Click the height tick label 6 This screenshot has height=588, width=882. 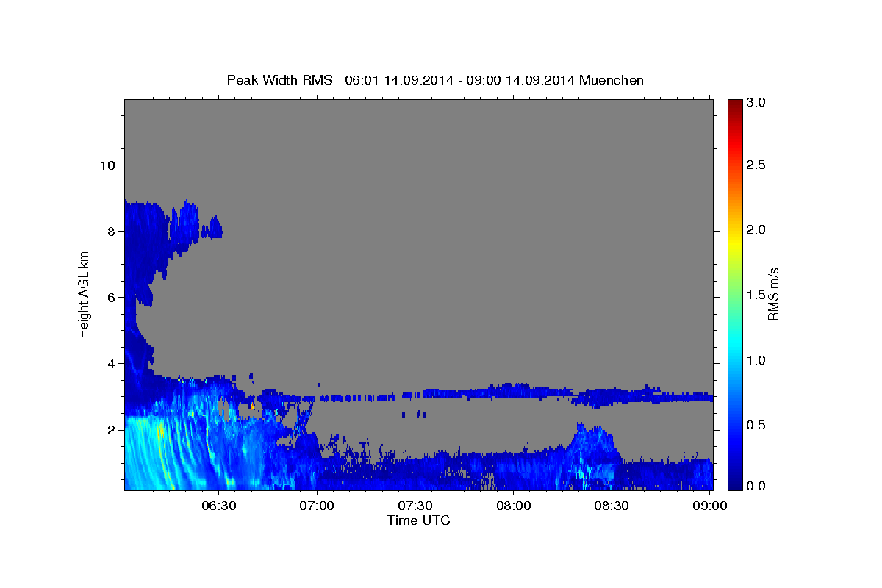[111, 297]
